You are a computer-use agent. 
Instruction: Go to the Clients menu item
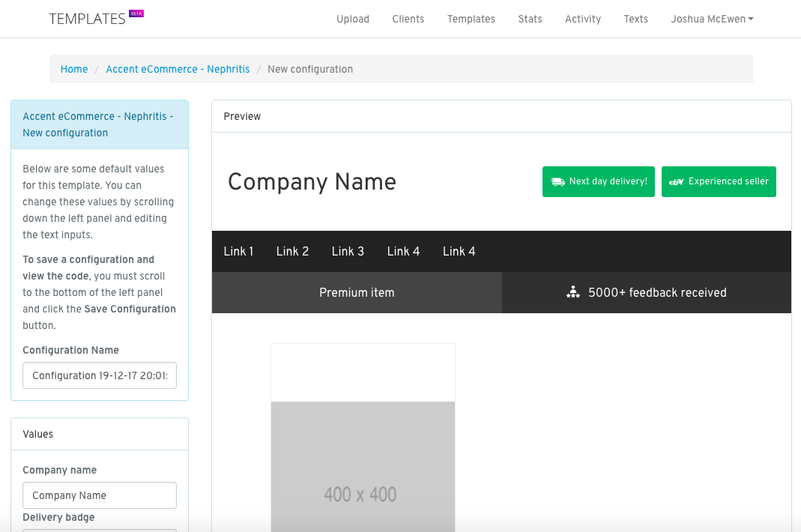click(408, 19)
